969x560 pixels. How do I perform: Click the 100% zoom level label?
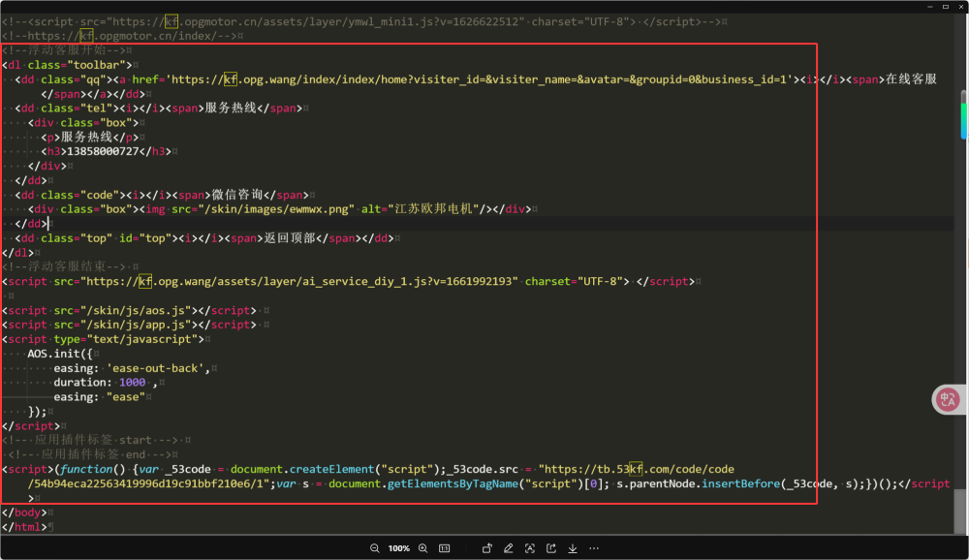coord(398,548)
